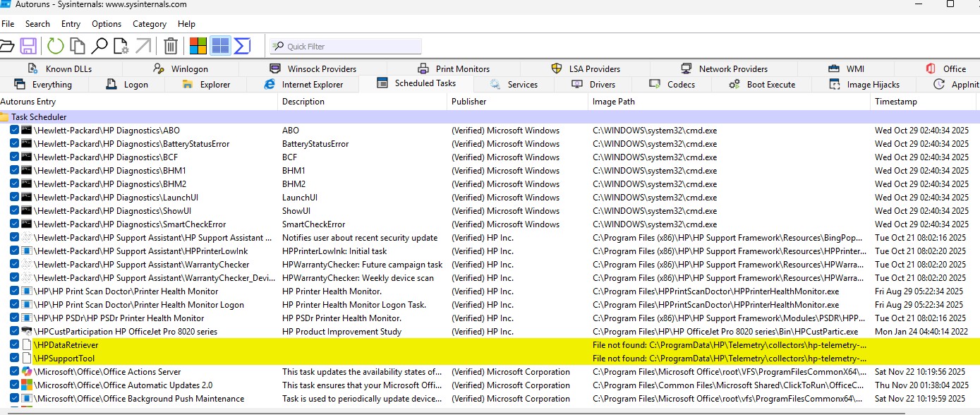Disable the HPDataRetriever scheduled task

(x=16, y=345)
